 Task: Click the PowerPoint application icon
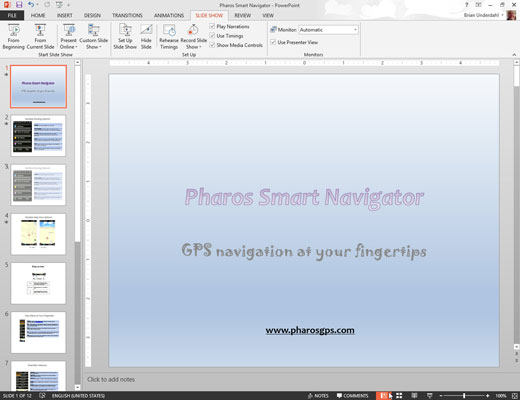[x=7, y=5]
